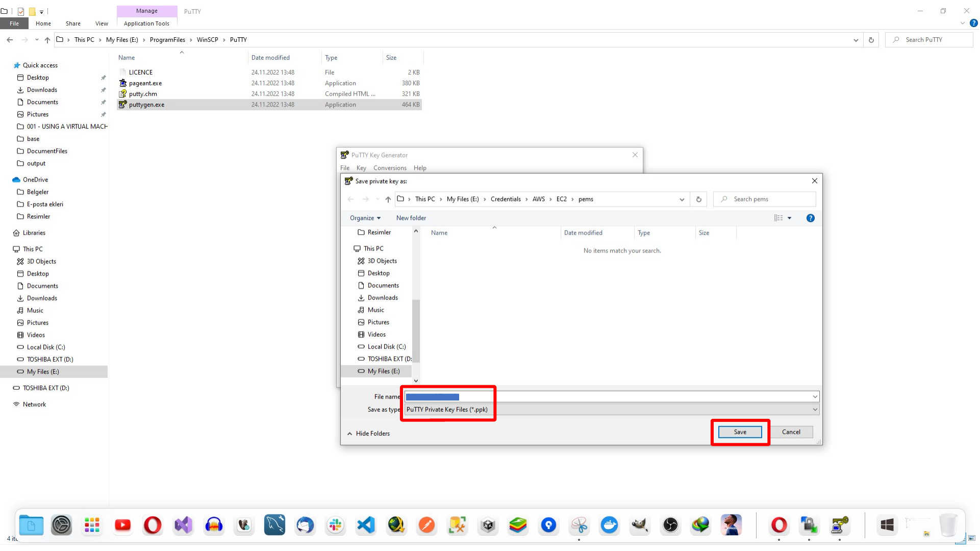Sort save dialog list by Type column
Image resolution: width=980 pixels, height=551 pixels.
(x=644, y=233)
